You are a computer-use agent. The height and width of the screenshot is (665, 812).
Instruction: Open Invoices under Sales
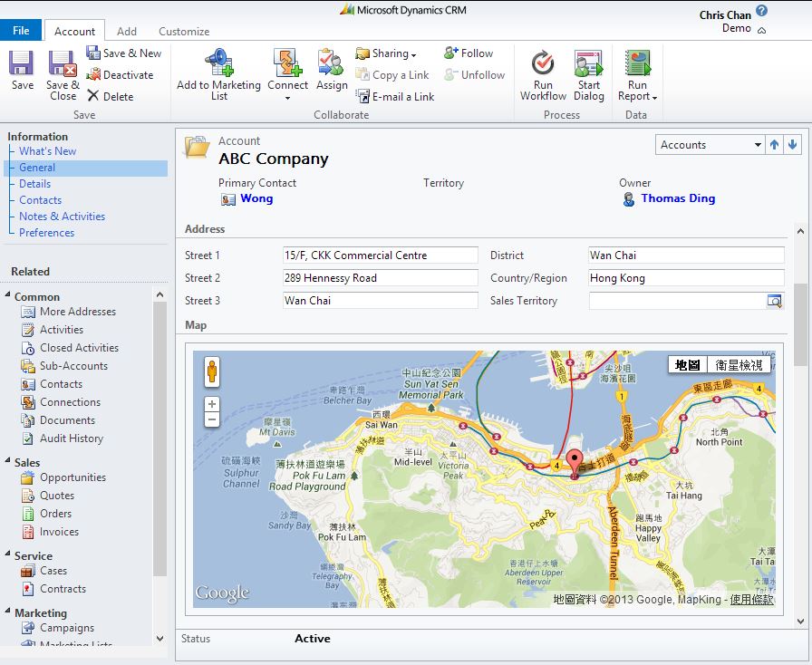tap(50, 532)
